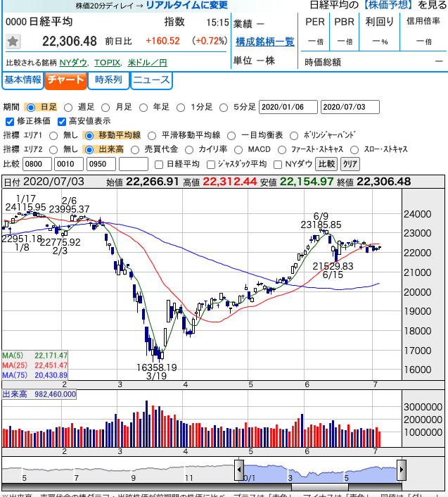Screen dimensions: 448x497
Task: Select 無し for 指標 エリア2
Action: [x=53, y=150]
